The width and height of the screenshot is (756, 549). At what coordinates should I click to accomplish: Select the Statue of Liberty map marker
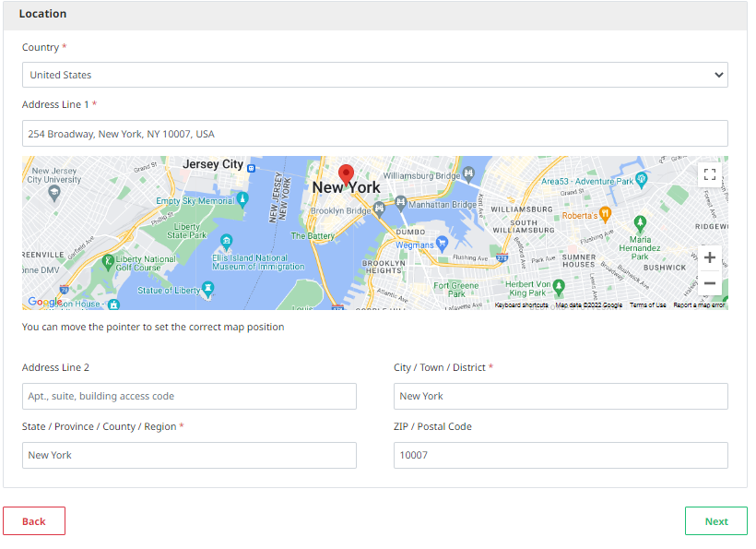[x=208, y=290]
